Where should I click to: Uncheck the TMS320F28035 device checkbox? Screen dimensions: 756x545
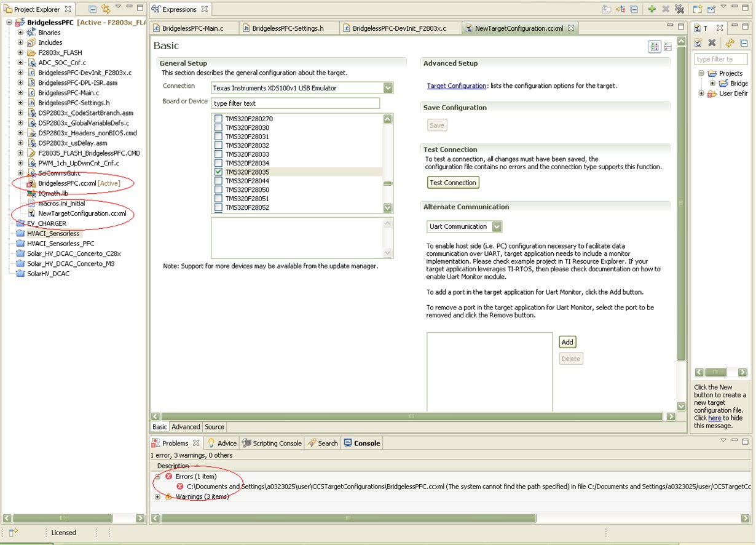point(218,172)
